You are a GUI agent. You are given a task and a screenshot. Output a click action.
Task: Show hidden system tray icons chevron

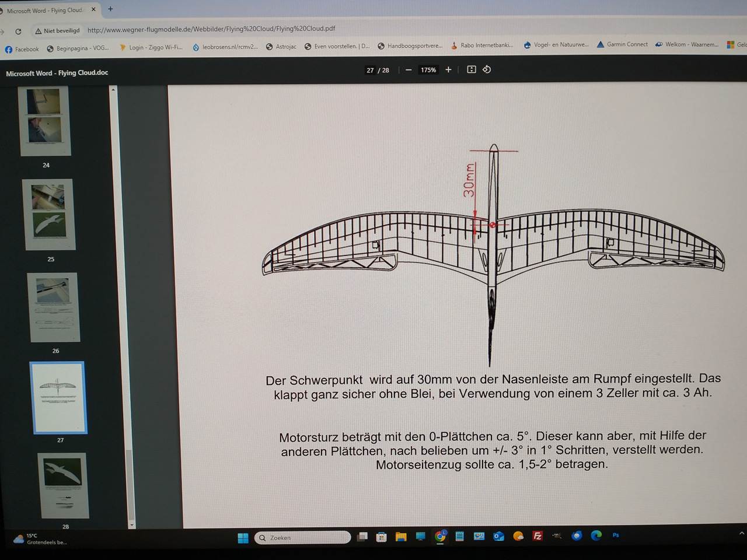(741, 533)
